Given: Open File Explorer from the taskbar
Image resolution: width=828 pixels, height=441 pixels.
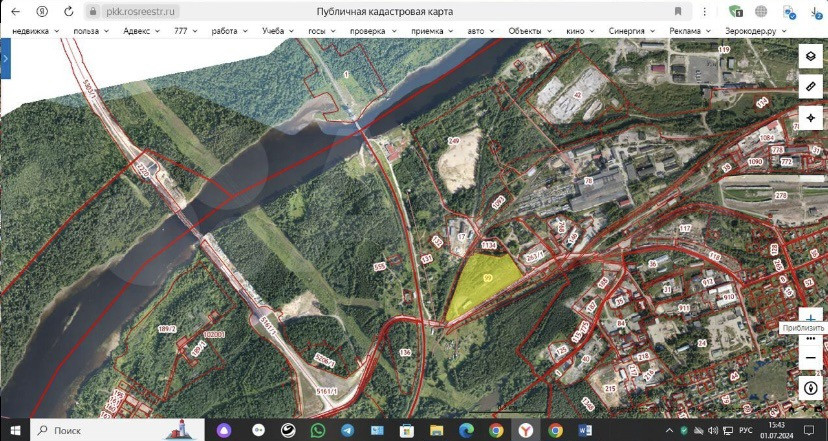Looking at the screenshot, I should click(436, 430).
